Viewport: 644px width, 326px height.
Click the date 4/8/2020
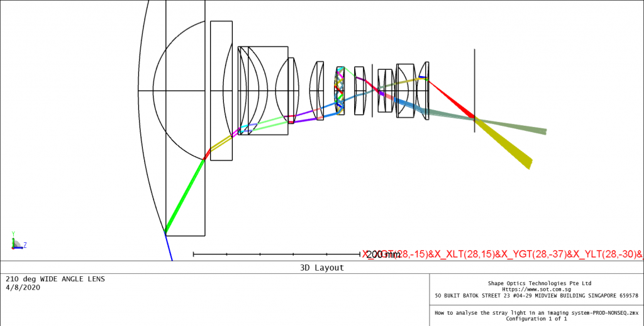tap(23, 287)
